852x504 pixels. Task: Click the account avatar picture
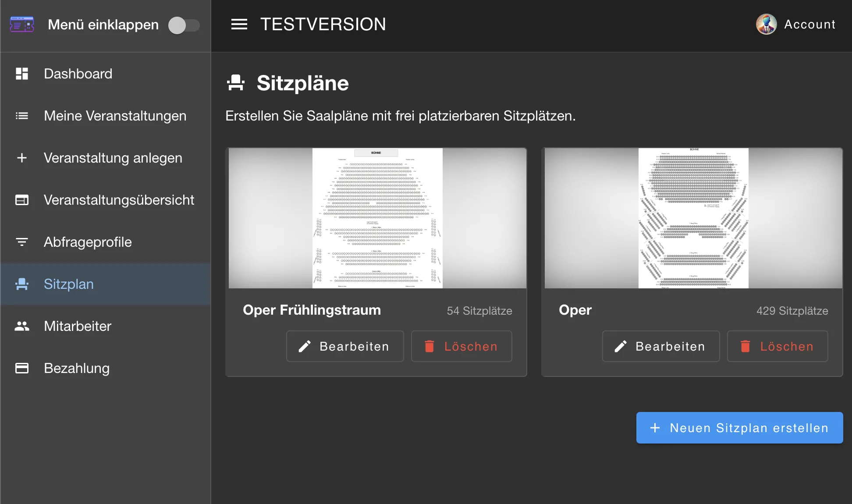click(767, 25)
